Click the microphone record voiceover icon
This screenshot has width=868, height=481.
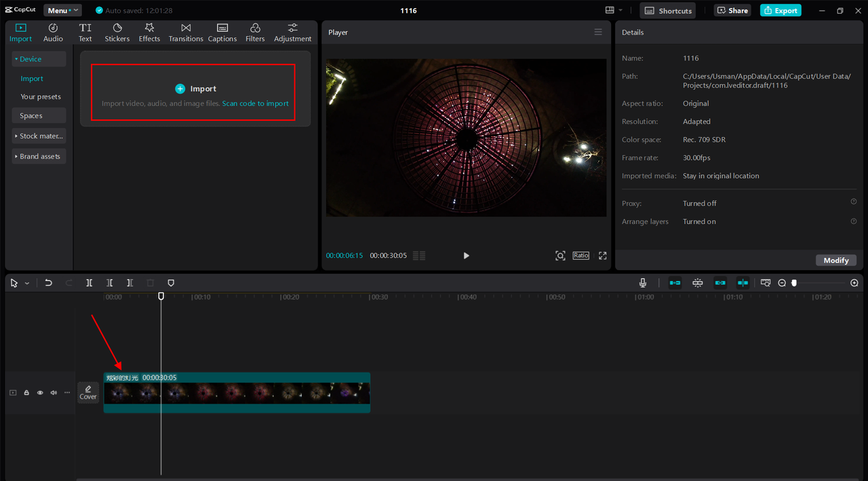tap(643, 283)
